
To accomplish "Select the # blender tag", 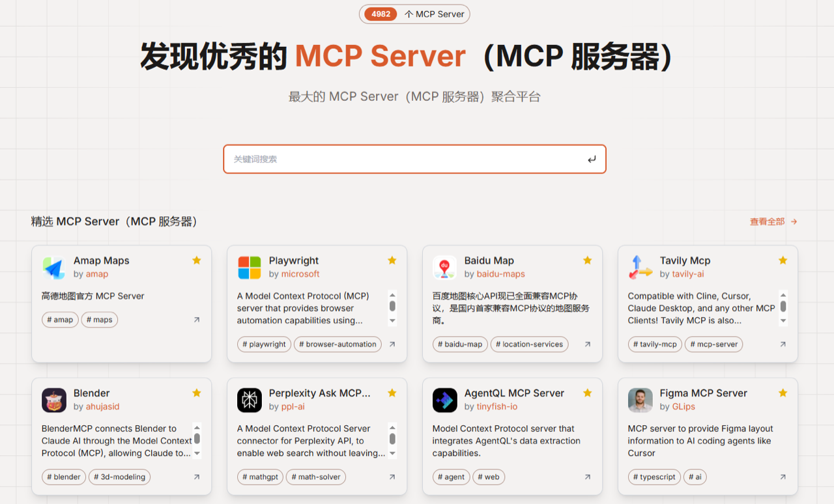I will click(64, 477).
